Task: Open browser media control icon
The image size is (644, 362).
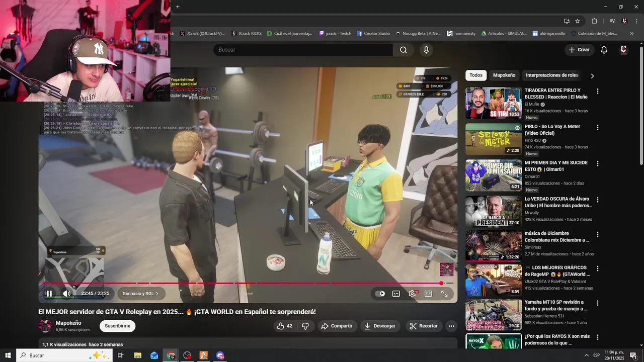Action: (612, 21)
